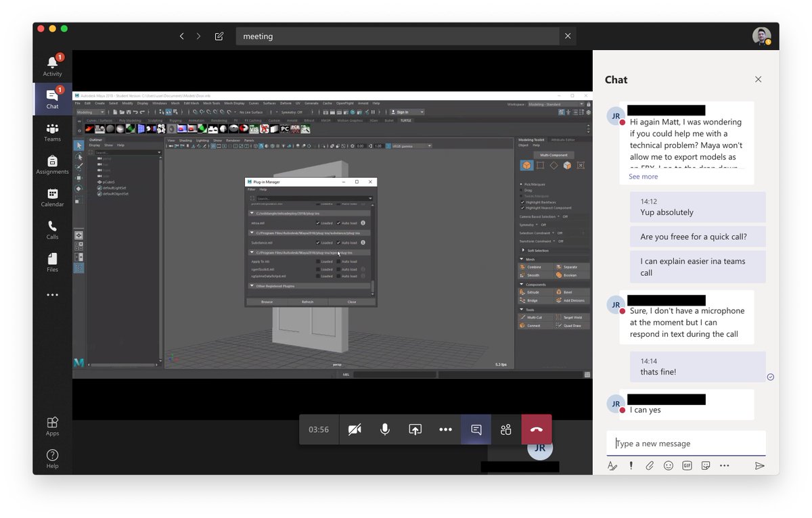The image size is (812, 518).
Task: Open the Lighting menu in the viewport
Action: coord(202,140)
